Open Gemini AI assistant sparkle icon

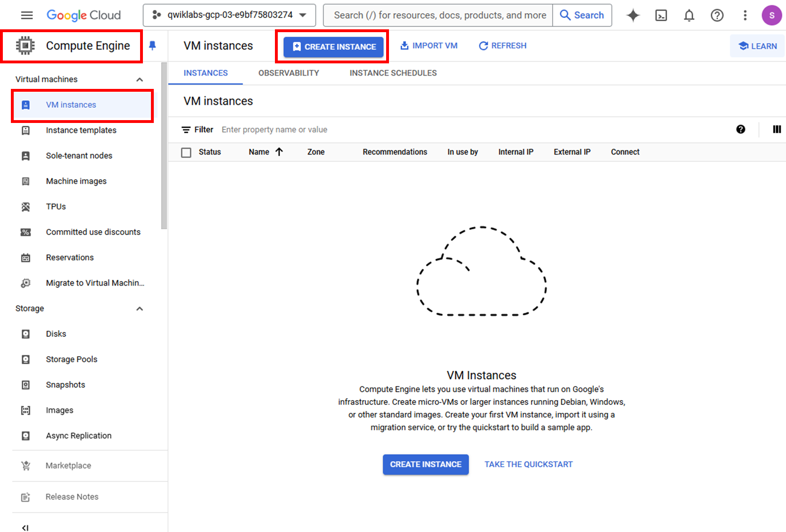point(633,15)
